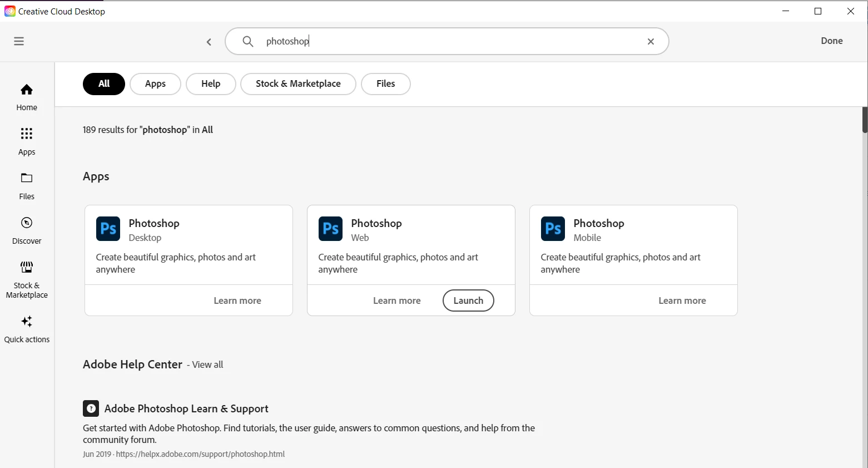Viewport: 868px width, 468px height.
Task: Open Stock & Marketplace in sidebar
Action: pos(27,280)
